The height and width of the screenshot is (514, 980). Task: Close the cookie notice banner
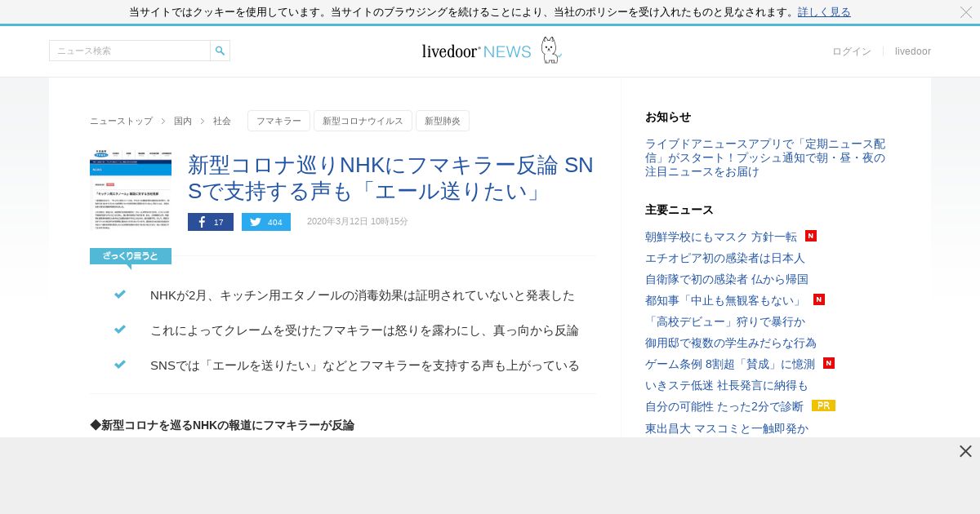[x=966, y=12]
